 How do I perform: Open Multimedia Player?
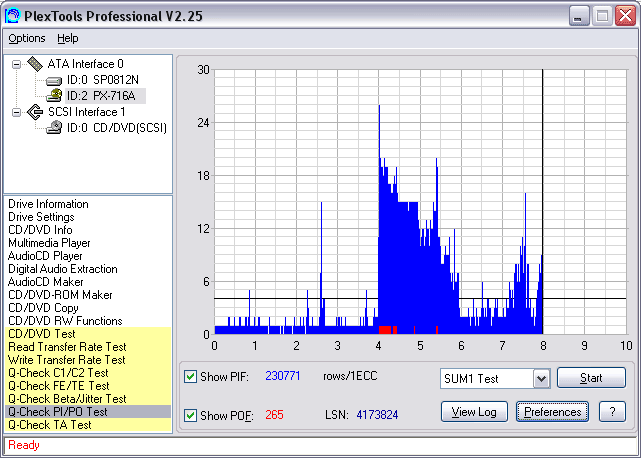[x=49, y=243]
